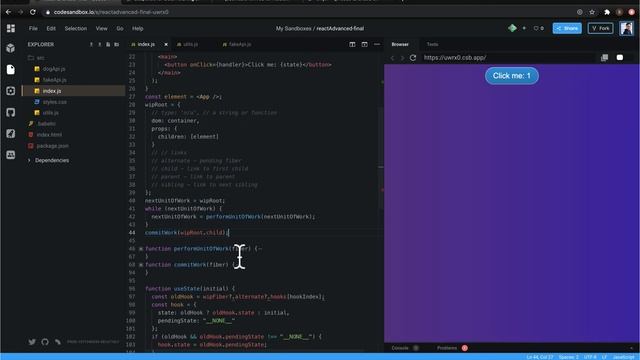
Task: Click the new folder icon in Explorer header
Action: 116,44
